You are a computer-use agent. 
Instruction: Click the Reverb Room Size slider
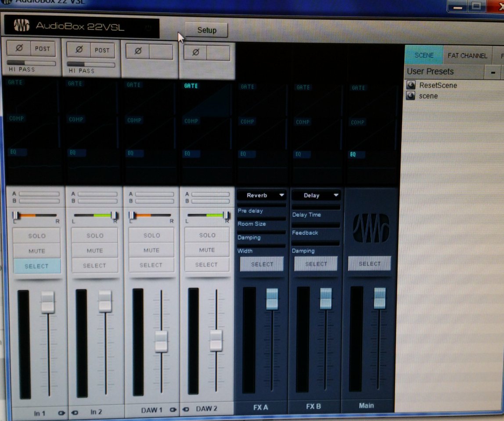pyautogui.click(x=261, y=218)
